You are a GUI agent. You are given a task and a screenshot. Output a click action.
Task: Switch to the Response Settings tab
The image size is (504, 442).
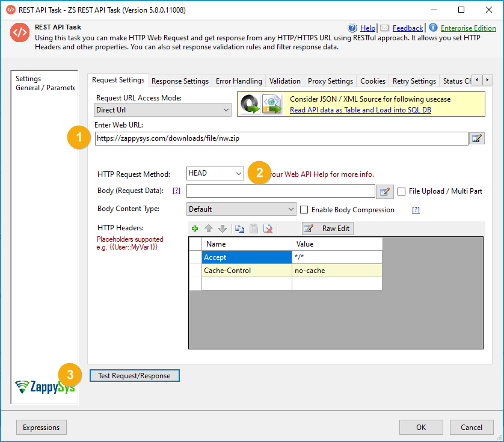click(180, 81)
